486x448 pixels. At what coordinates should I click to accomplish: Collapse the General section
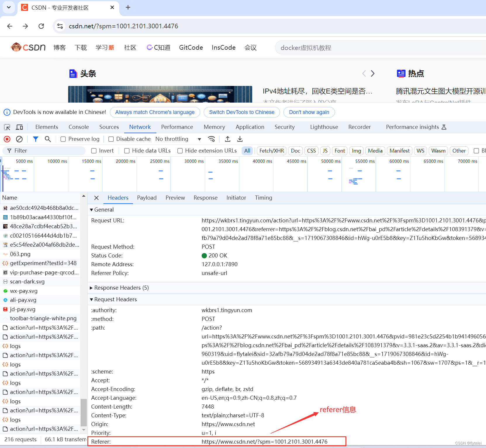coord(91,210)
